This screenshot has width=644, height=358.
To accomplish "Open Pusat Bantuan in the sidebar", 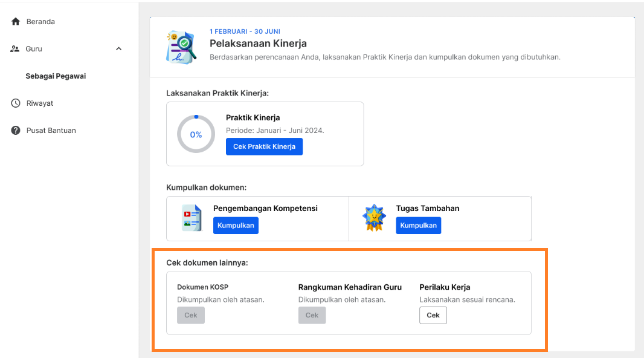I will tap(51, 130).
